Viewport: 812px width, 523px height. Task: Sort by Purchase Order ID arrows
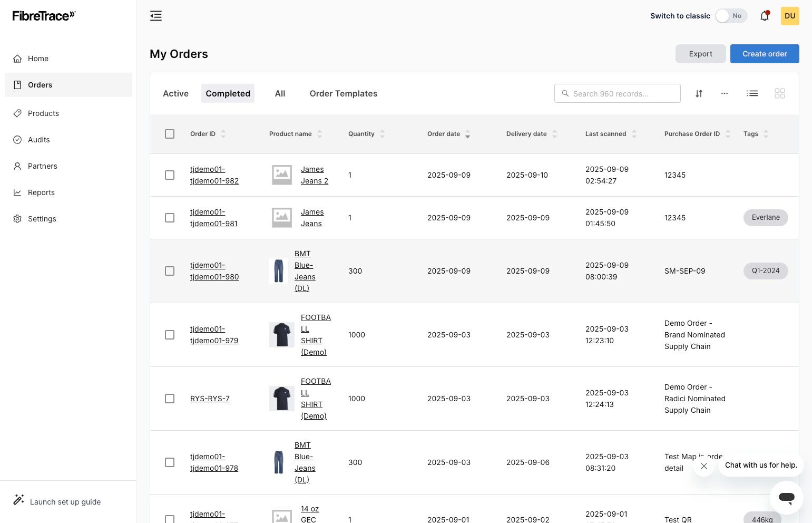(x=728, y=134)
